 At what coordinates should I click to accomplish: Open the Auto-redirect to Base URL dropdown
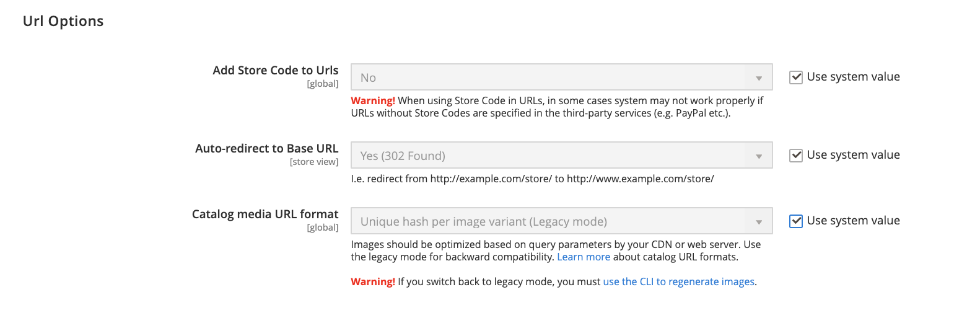562,156
